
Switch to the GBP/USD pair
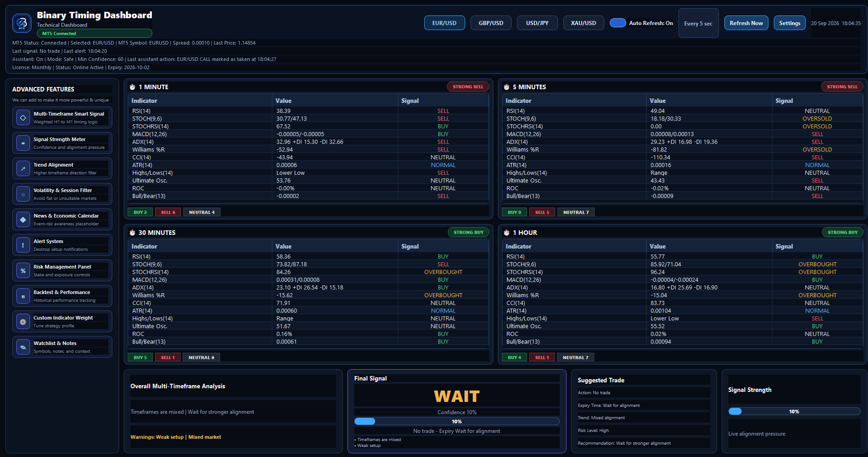[491, 23]
